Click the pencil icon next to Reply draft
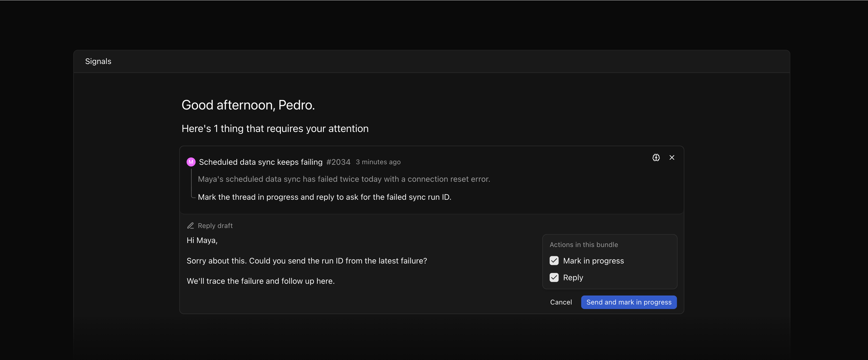This screenshot has width=868, height=360. coord(190,226)
